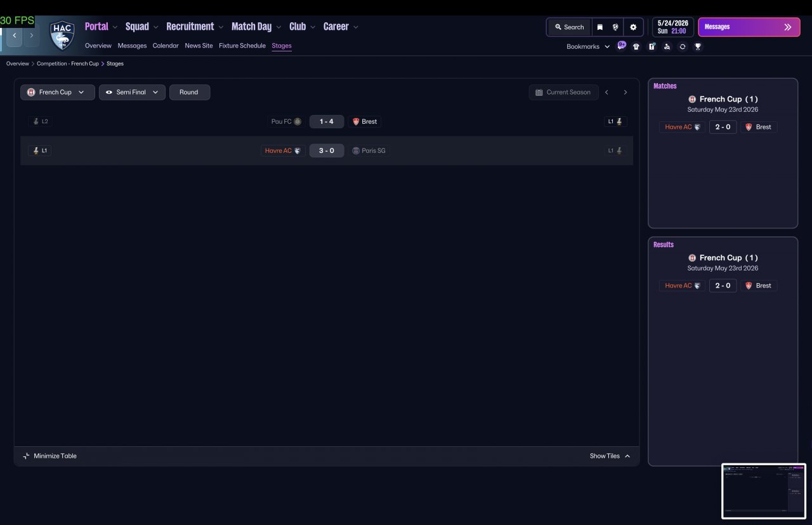The width and height of the screenshot is (812, 525).
Task: Go to previous season with left chevron
Action: click(x=606, y=92)
